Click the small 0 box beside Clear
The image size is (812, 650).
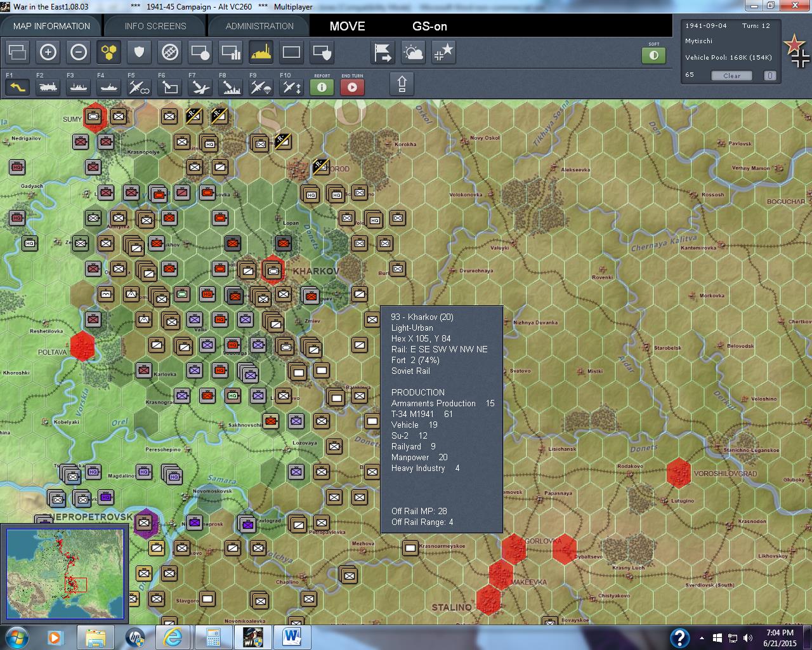(769, 76)
